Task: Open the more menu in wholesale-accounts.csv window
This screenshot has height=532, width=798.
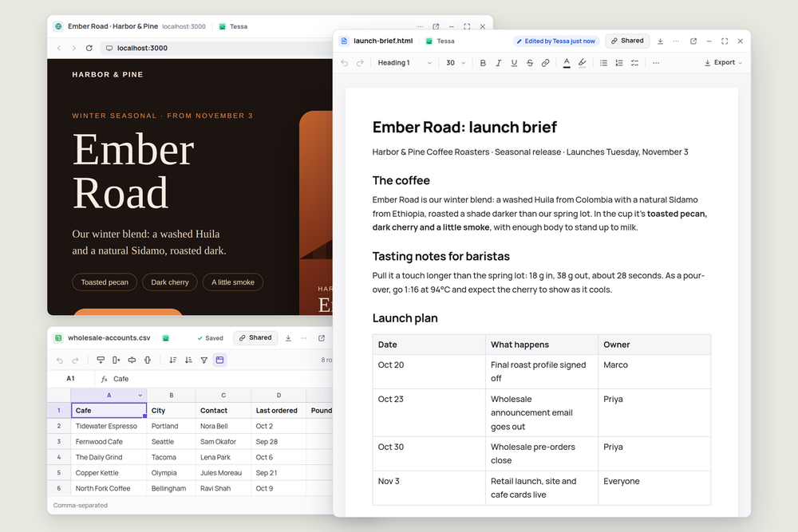Action: pyautogui.click(x=304, y=338)
